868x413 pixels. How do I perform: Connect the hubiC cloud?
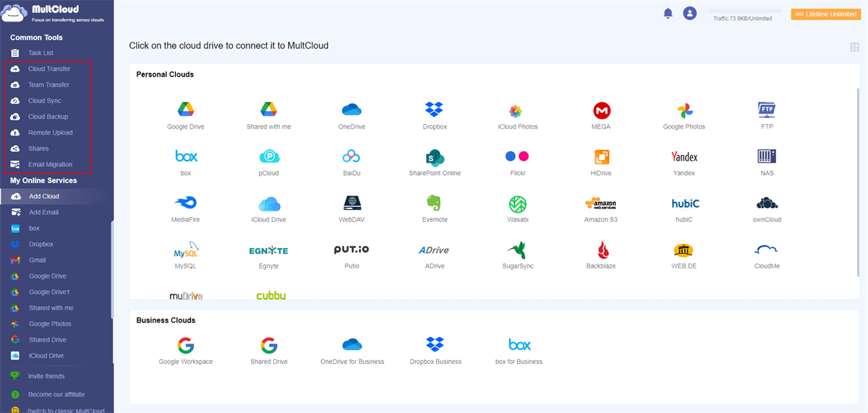click(684, 203)
